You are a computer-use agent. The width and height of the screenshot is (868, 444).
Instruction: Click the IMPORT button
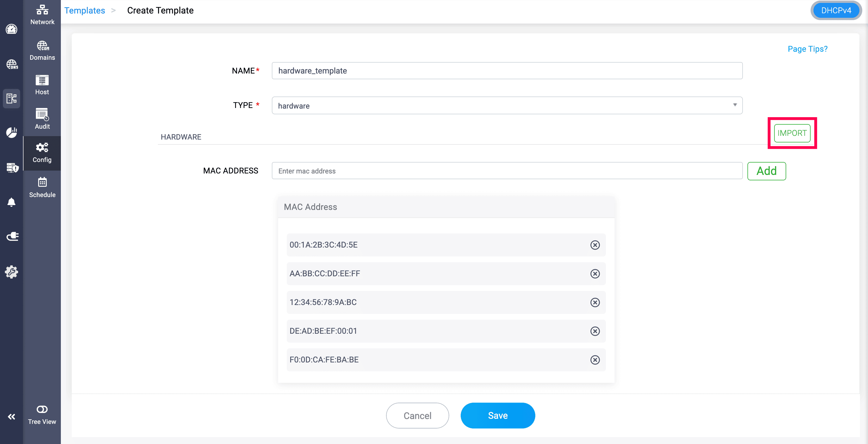coord(792,133)
